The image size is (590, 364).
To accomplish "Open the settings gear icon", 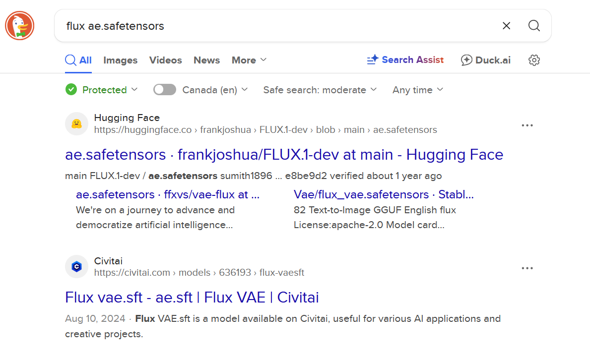I will coord(534,61).
